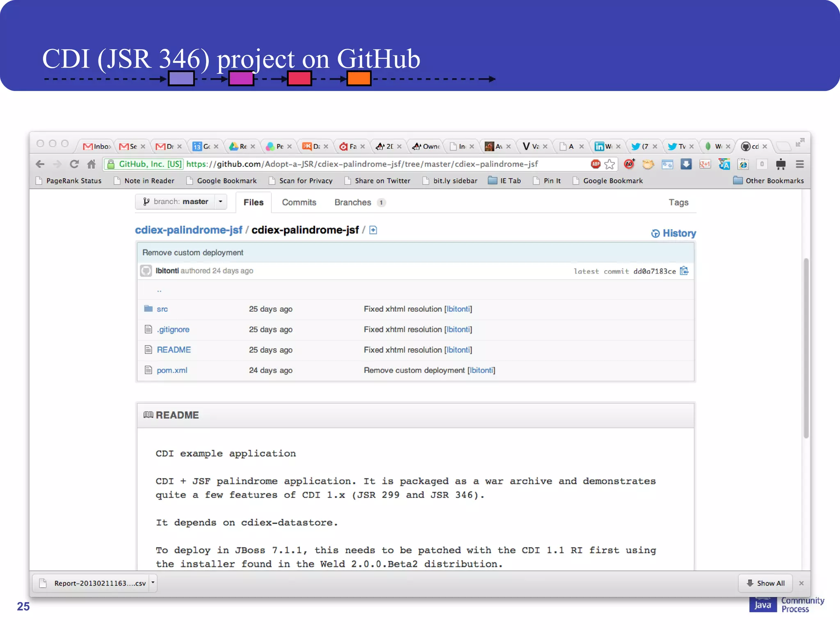The image size is (840, 630).
Task: Click the Google +1 extension icon
Action: click(x=705, y=164)
